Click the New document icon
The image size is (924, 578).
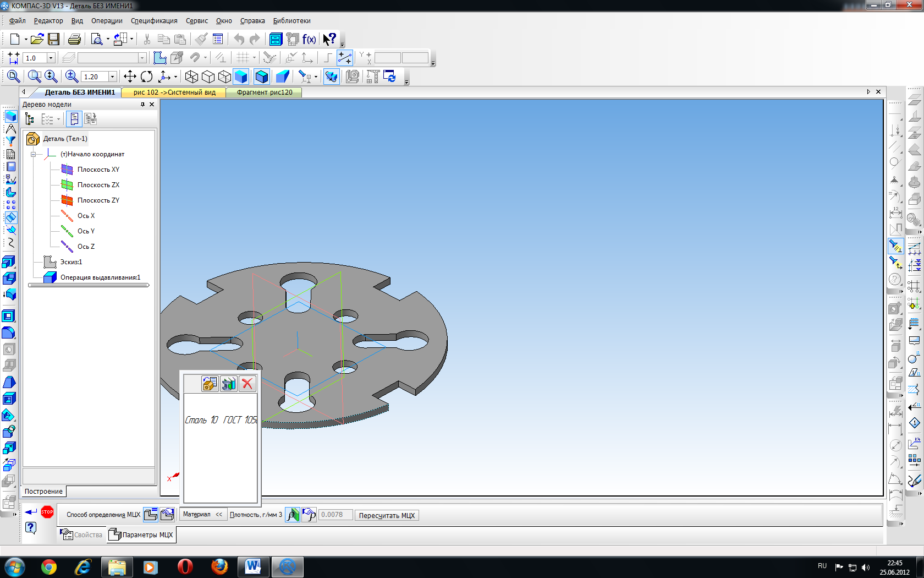click(x=15, y=39)
